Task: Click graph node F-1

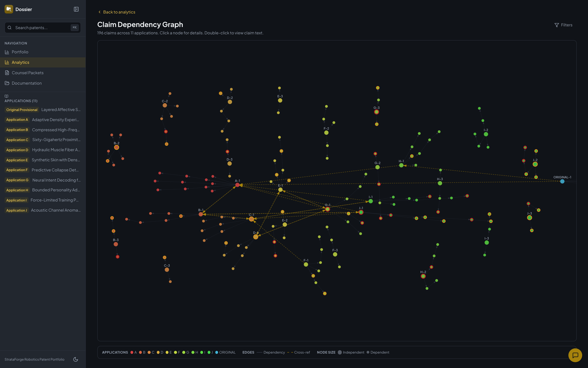Action: pos(306,265)
